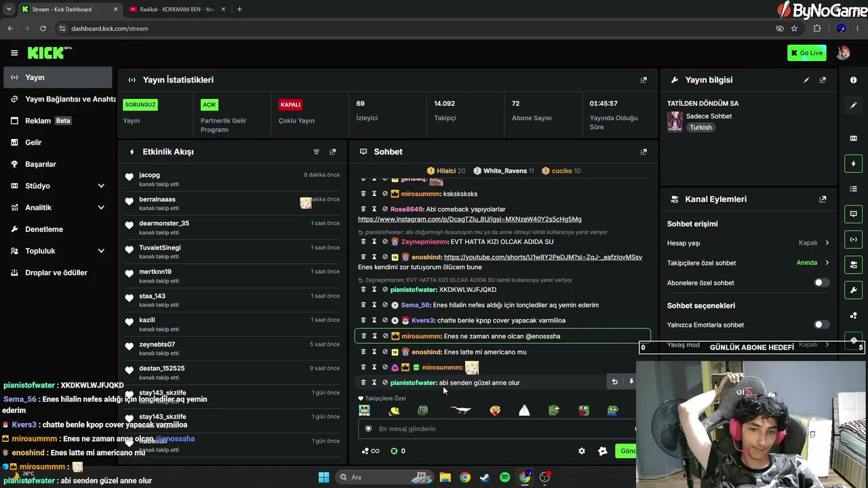Click White_Ravens in the chat leaderboard
This screenshot has width=868, height=488.
tap(504, 171)
